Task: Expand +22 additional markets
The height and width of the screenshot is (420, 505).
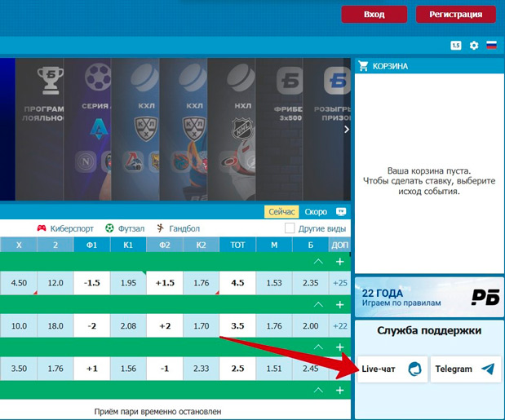Action: (x=339, y=326)
